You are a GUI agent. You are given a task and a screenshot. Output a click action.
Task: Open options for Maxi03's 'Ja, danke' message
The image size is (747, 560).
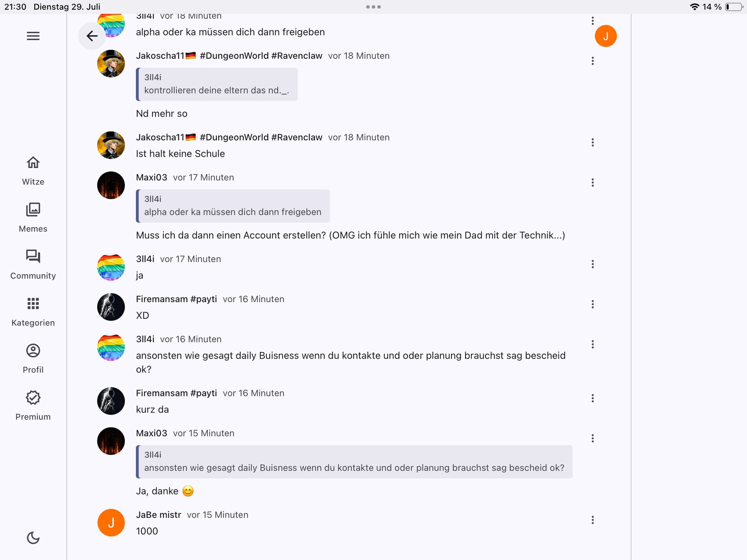point(593,438)
